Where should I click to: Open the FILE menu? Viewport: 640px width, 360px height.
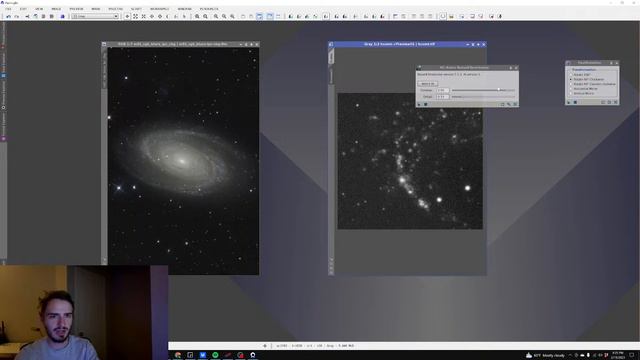coord(8,9)
